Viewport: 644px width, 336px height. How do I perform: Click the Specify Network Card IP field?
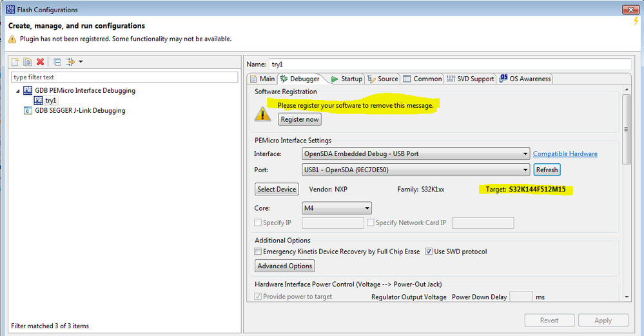[483, 223]
